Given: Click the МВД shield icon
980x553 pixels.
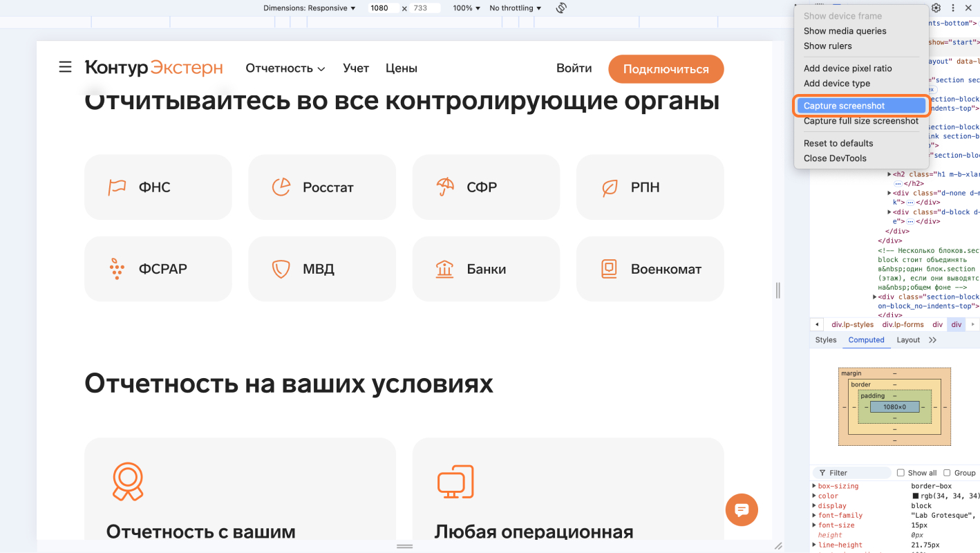Looking at the screenshot, I should [281, 269].
